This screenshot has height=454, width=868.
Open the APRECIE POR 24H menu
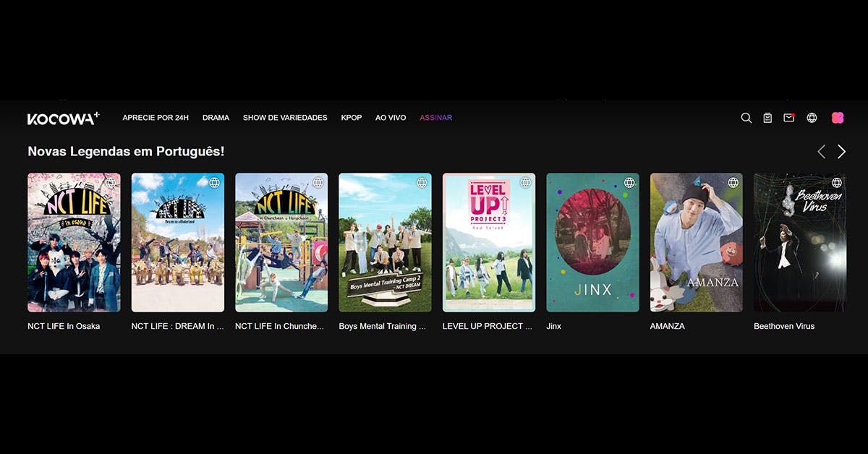click(156, 118)
